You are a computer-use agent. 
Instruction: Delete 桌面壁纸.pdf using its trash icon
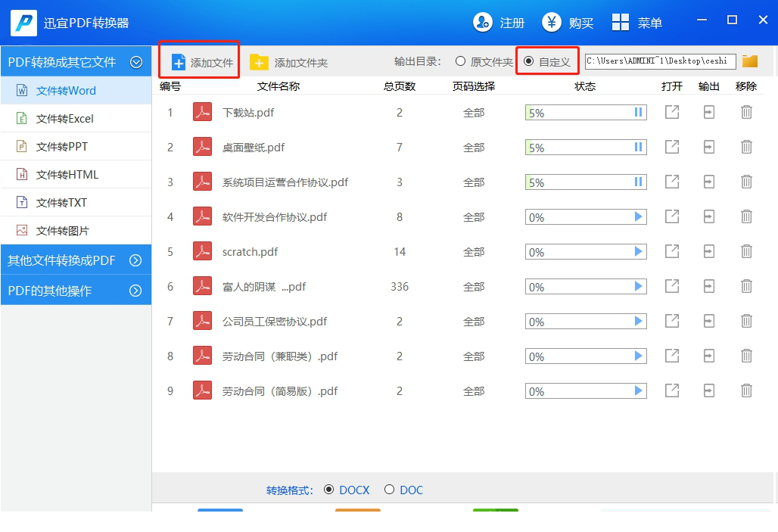click(x=746, y=147)
